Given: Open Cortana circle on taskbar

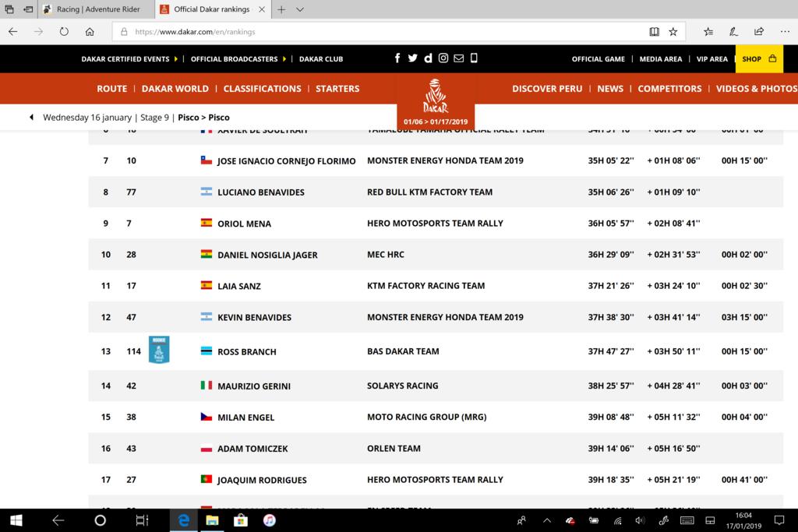Looking at the screenshot, I should tap(101, 520).
